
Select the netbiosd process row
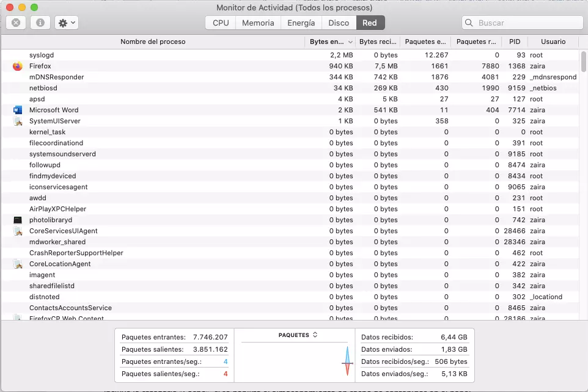[x=290, y=88]
